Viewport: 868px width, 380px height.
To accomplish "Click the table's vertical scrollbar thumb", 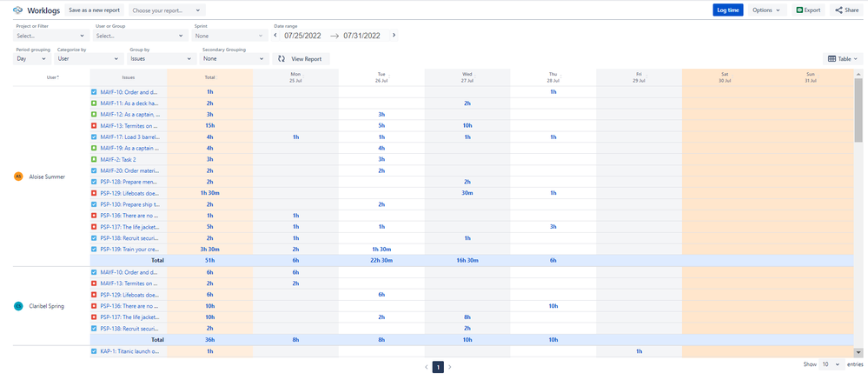I will tap(858, 110).
